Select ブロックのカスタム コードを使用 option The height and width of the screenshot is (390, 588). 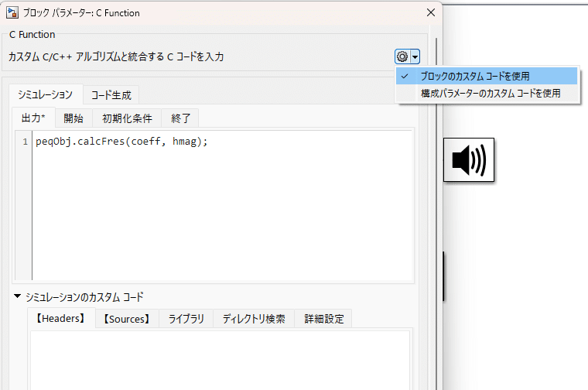[x=487, y=76]
